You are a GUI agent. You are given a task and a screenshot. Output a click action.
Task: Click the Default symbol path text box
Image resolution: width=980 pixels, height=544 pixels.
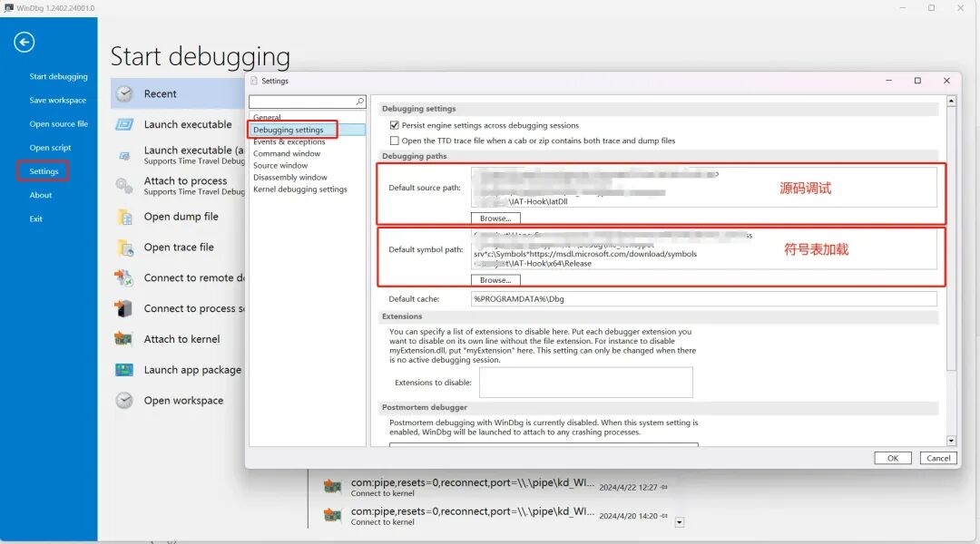point(704,249)
